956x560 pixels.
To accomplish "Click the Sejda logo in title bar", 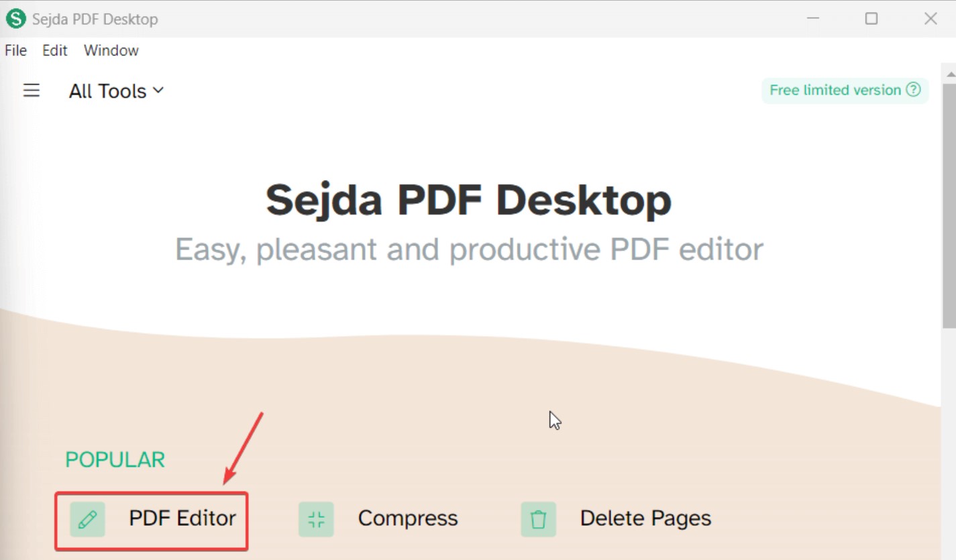I will 15,19.
